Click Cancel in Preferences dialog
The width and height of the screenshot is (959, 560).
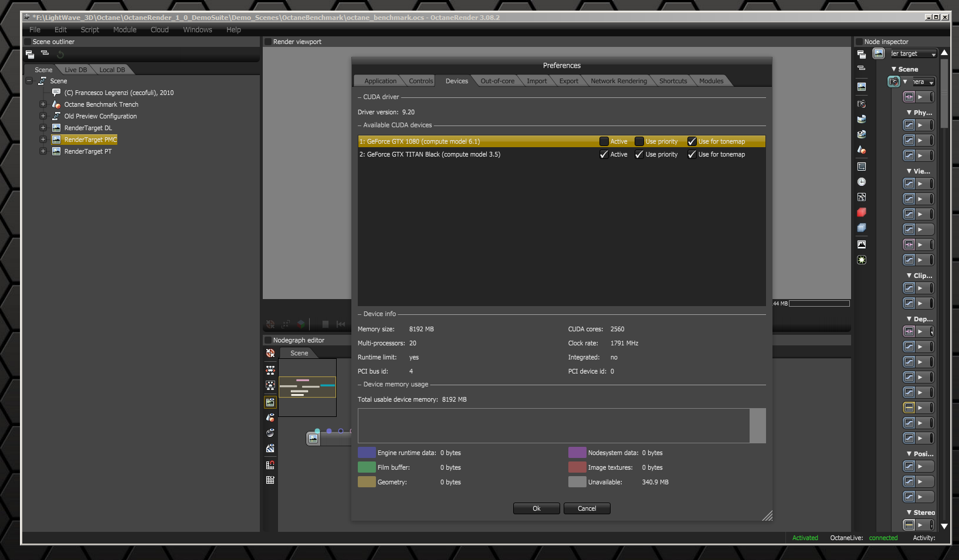pyautogui.click(x=587, y=508)
